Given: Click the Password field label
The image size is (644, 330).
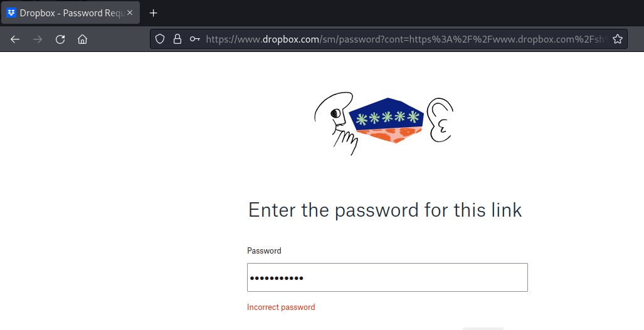Looking at the screenshot, I should click(264, 250).
